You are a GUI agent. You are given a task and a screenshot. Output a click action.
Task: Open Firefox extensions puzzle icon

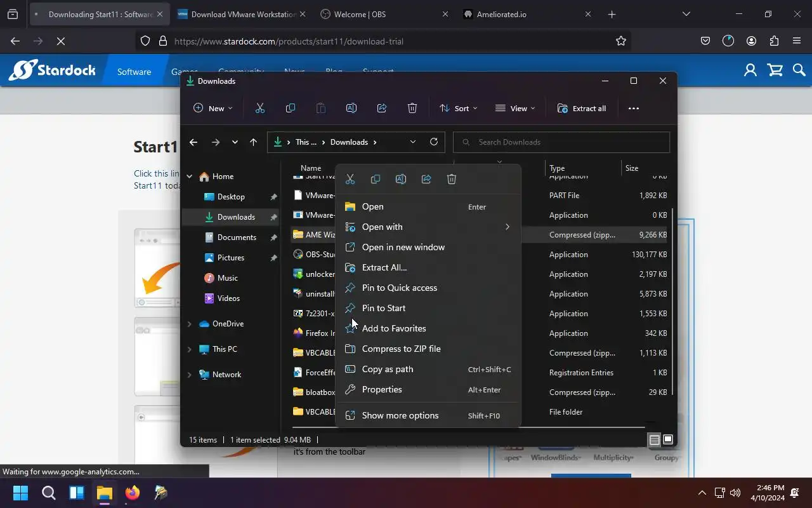click(x=774, y=41)
